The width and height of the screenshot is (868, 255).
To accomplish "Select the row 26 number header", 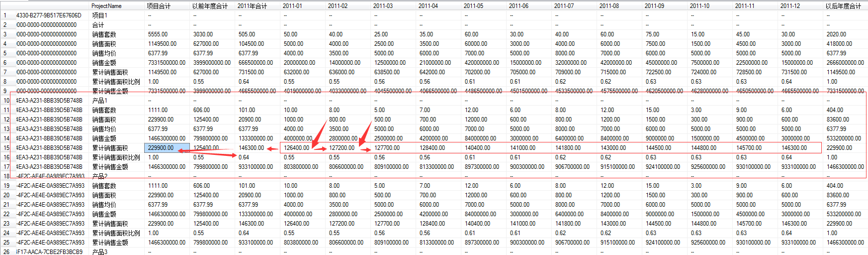I will (6, 252).
